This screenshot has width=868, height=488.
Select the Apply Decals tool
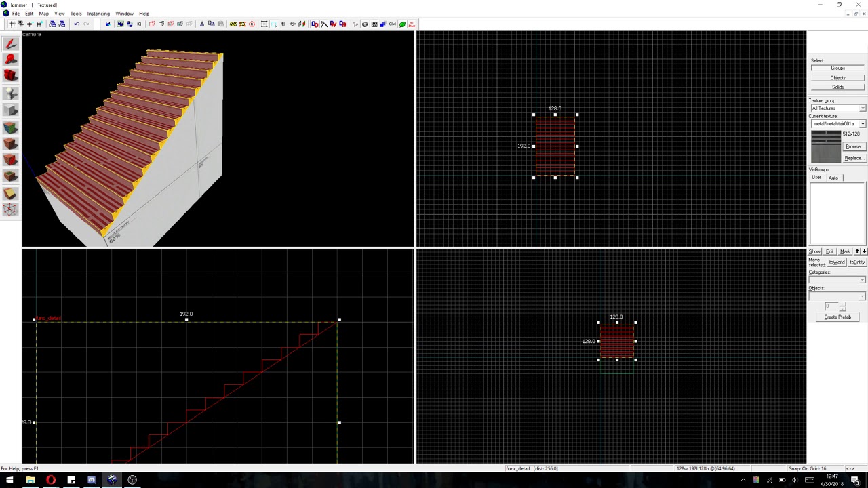coord(10,160)
